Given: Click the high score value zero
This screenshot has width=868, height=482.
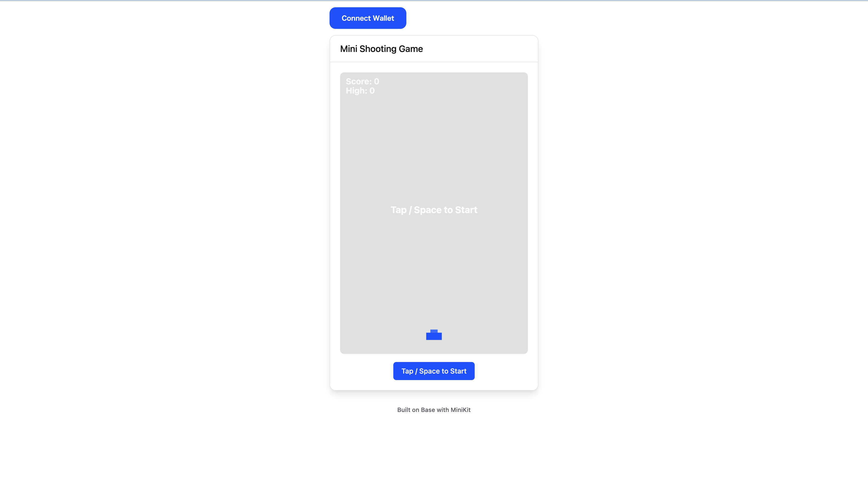Looking at the screenshot, I should tap(372, 91).
